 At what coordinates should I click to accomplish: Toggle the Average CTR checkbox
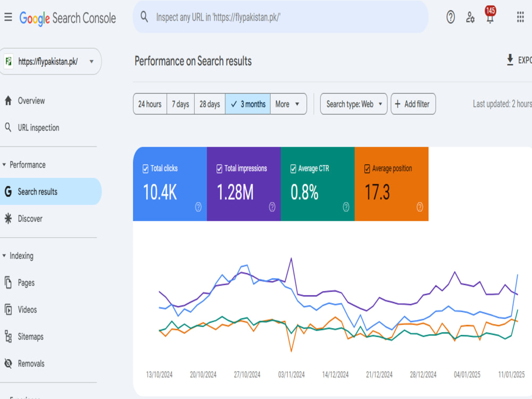point(294,169)
